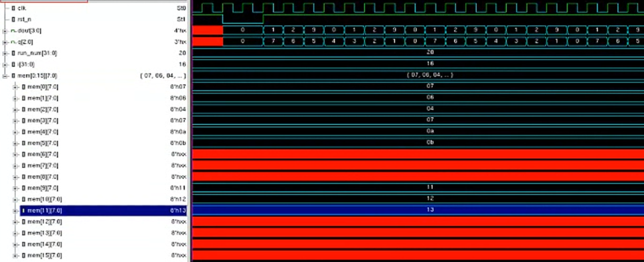Click the value 20 in run_num value column
644x262 pixels.
click(x=183, y=53)
